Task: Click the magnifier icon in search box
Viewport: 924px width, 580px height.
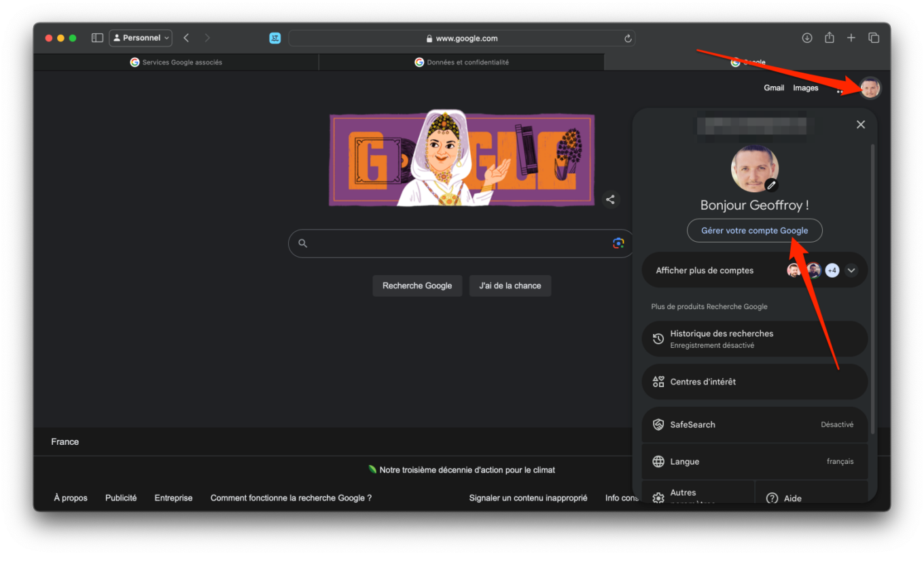Action: tap(303, 243)
